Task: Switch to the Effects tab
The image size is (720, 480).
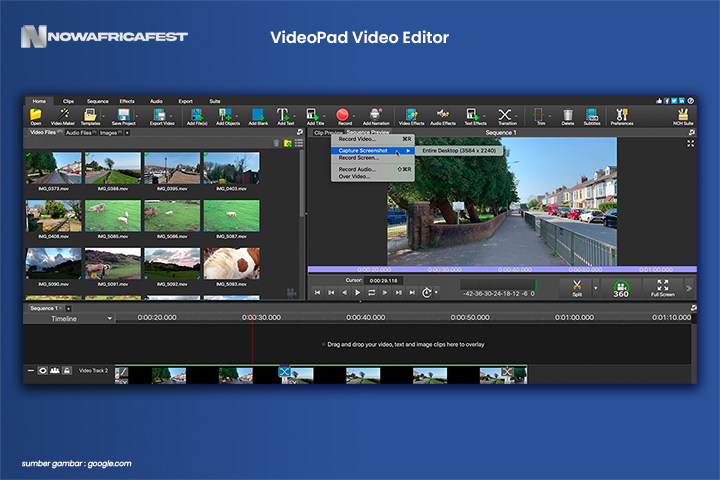Action: [x=127, y=101]
